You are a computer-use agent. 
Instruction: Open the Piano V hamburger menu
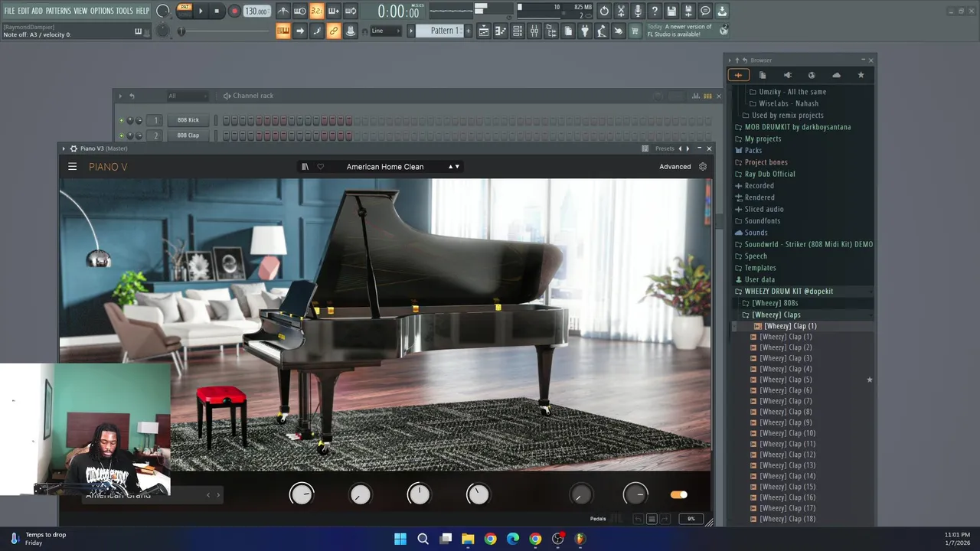pos(72,167)
